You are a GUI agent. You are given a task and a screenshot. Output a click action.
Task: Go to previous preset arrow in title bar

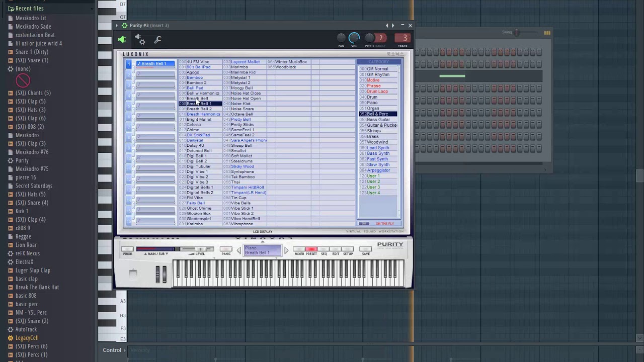pyautogui.click(x=387, y=25)
